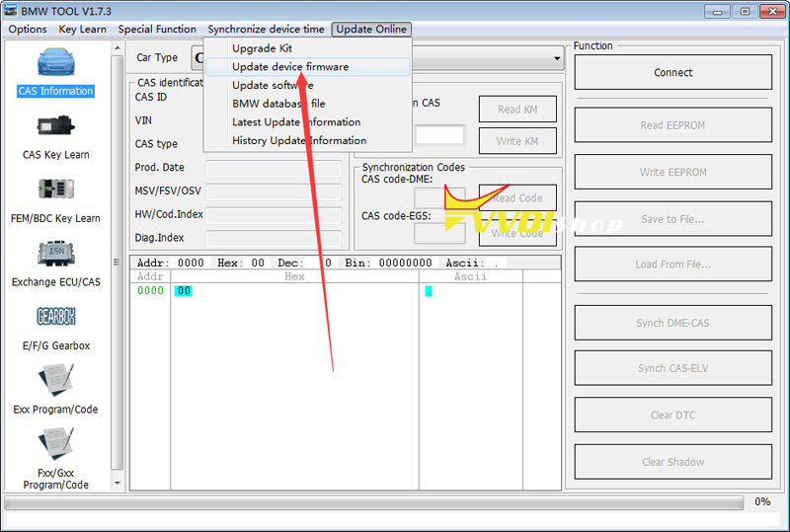Click the Addr column header
This screenshot has height=532, width=790.
coord(150,276)
